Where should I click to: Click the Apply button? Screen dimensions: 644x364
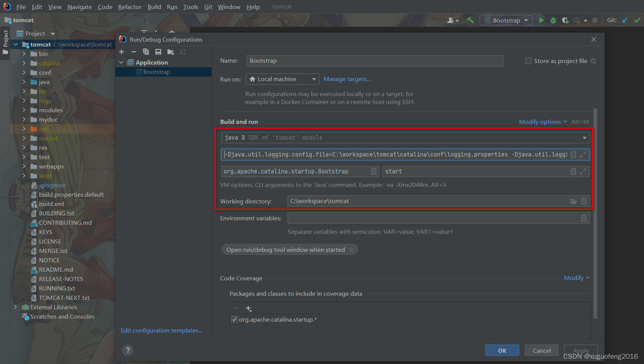click(x=581, y=350)
